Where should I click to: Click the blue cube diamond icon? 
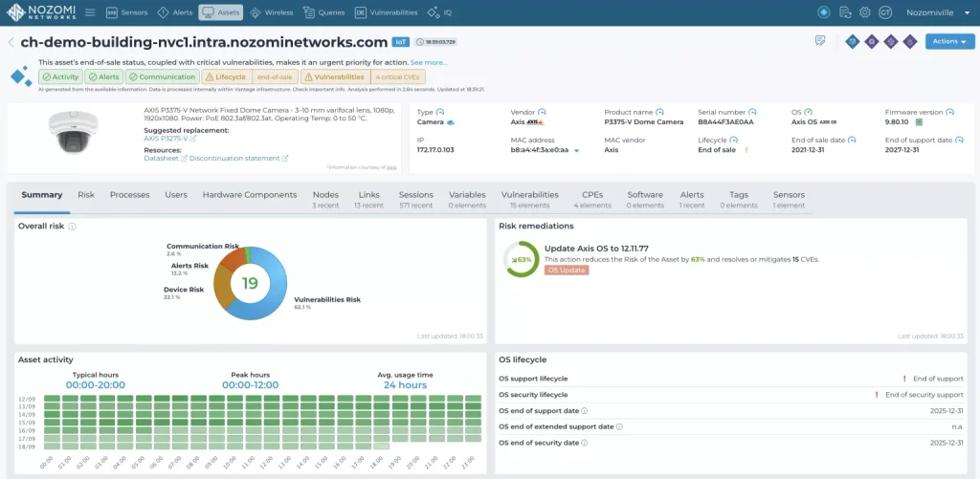coord(853,42)
